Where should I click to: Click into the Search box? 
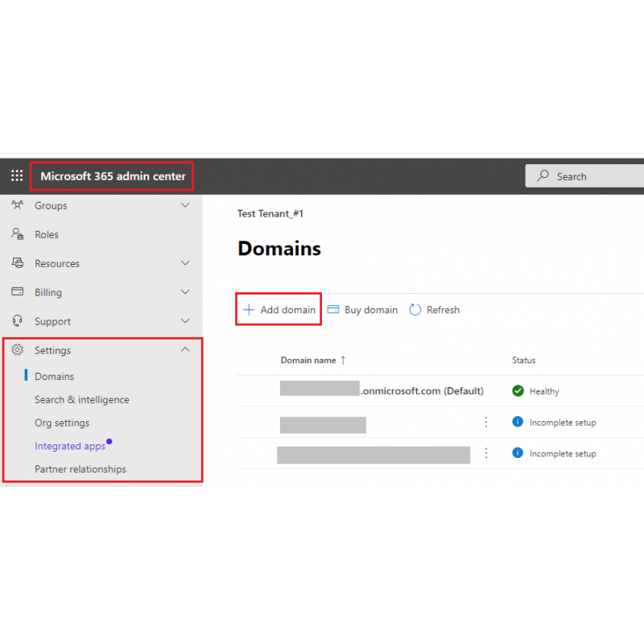pos(584,176)
